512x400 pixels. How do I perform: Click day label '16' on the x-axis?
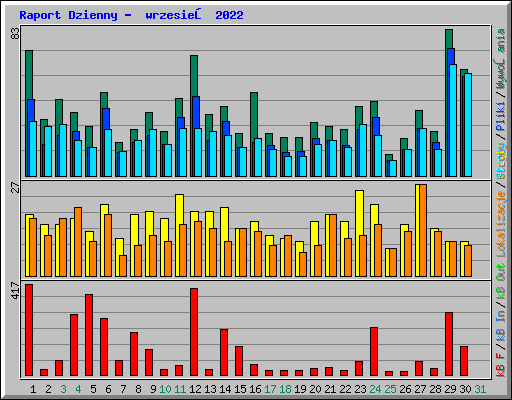coord(255,389)
